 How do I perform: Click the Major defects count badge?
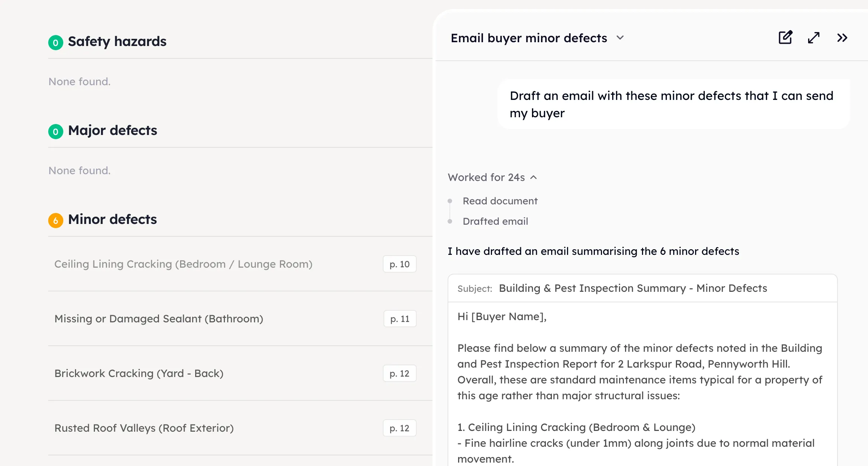coord(56,131)
